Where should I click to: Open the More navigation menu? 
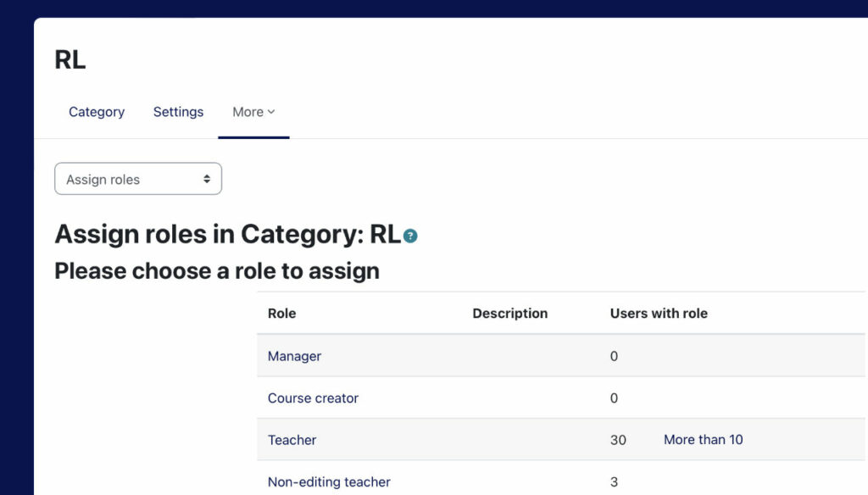[250, 111]
